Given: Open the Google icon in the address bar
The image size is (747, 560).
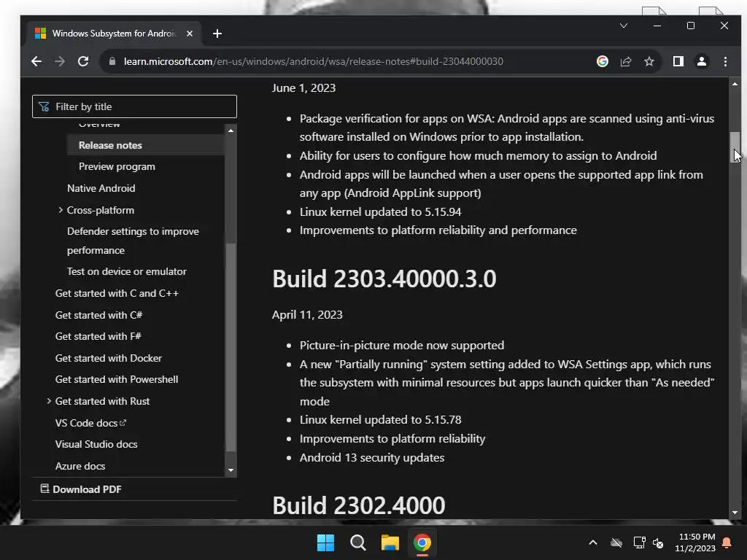Looking at the screenshot, I should tap(602, 61).
